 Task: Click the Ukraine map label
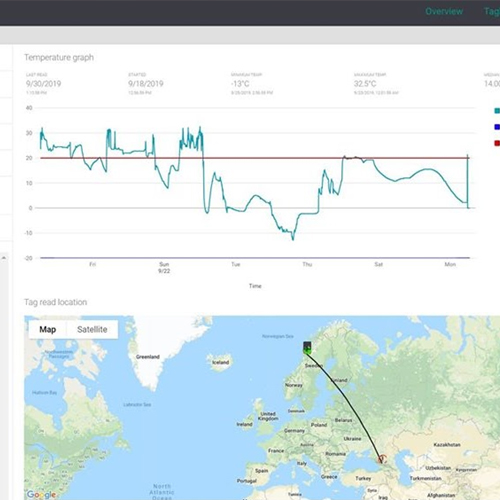(x=352, y=439)
